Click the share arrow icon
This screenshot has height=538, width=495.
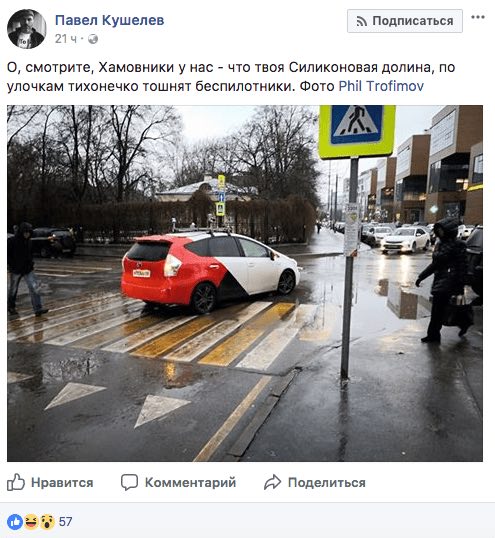(273, 482)
